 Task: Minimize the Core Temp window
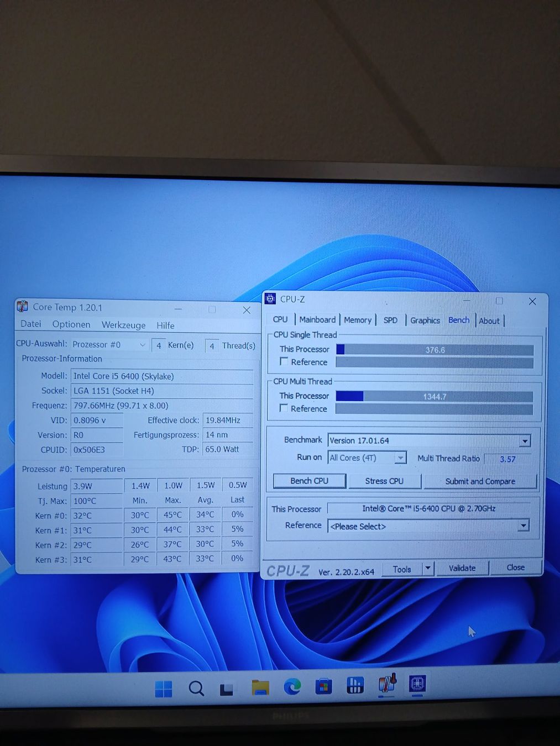[x=178, y=309]
